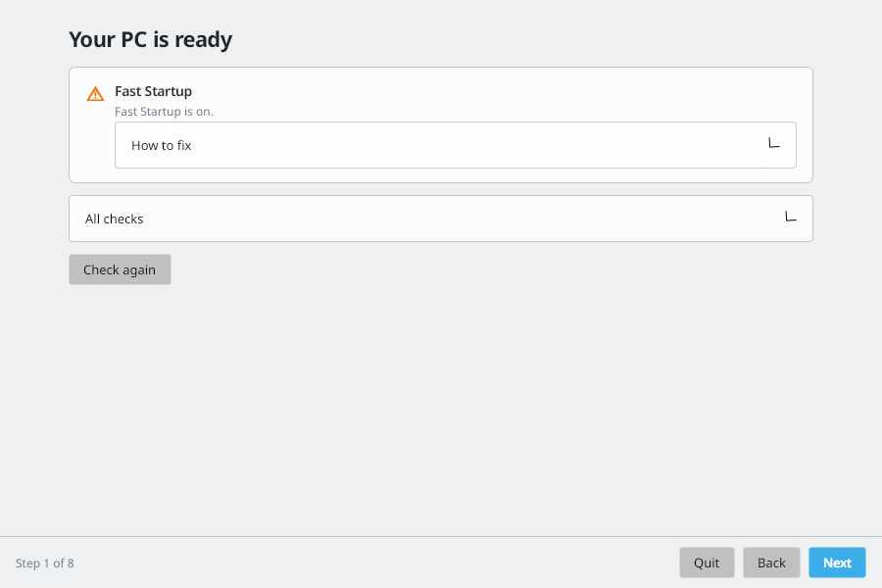Go to the Next step
This screenshot has width=882, height=588.
tap(837, 563)
